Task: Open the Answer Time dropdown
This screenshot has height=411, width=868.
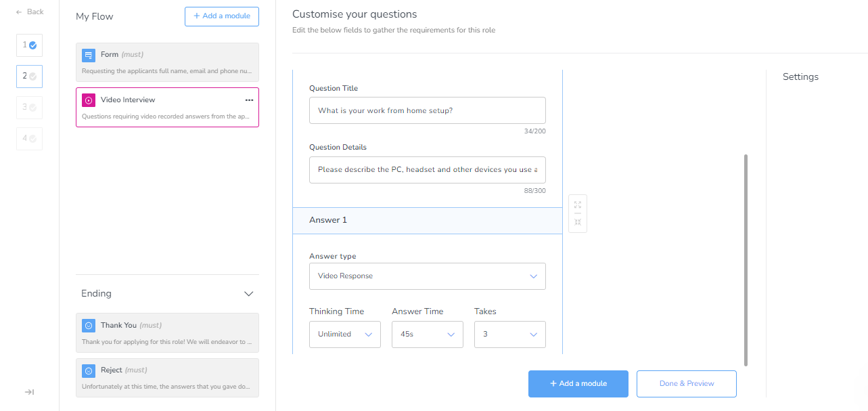Action: (427, 334)
